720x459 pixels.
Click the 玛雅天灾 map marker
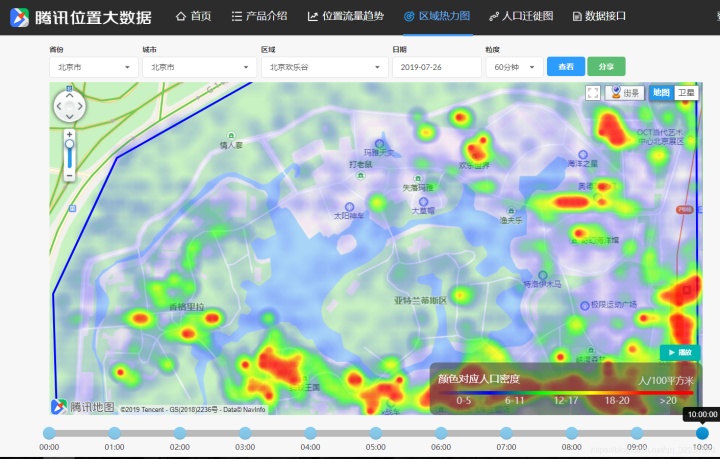tap(379, 144)
